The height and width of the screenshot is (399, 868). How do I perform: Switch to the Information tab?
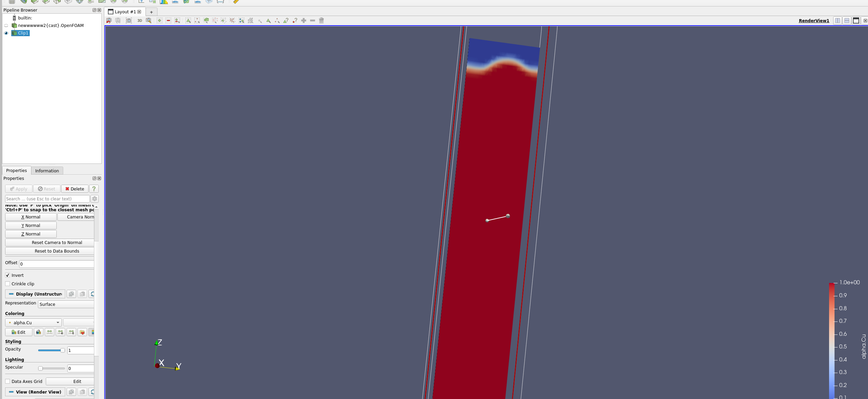click(x=47, y=171)
